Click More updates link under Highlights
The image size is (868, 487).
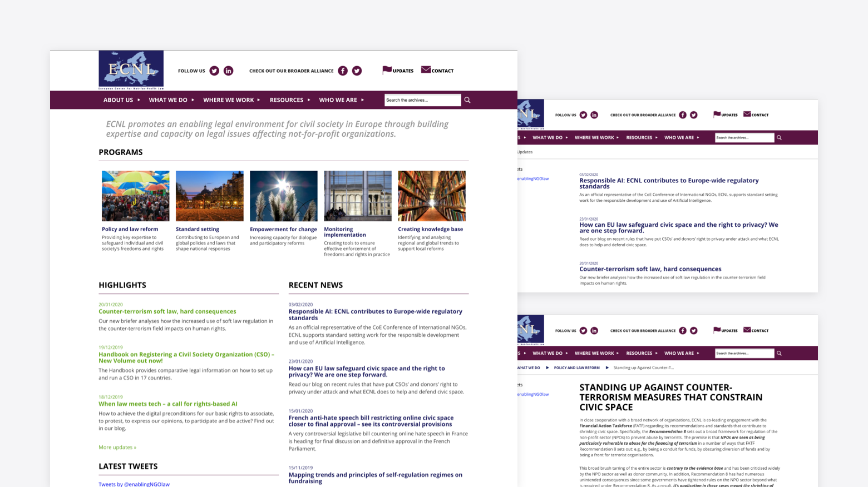[117, 447]
